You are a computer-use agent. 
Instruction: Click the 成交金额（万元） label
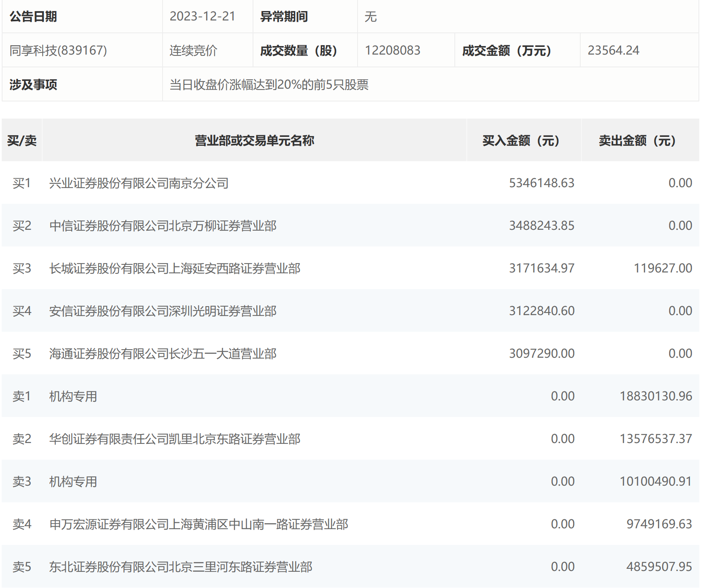[507, 50]
